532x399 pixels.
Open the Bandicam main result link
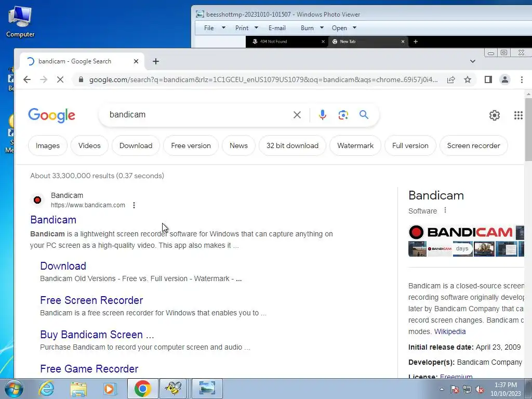pos(54,220)
